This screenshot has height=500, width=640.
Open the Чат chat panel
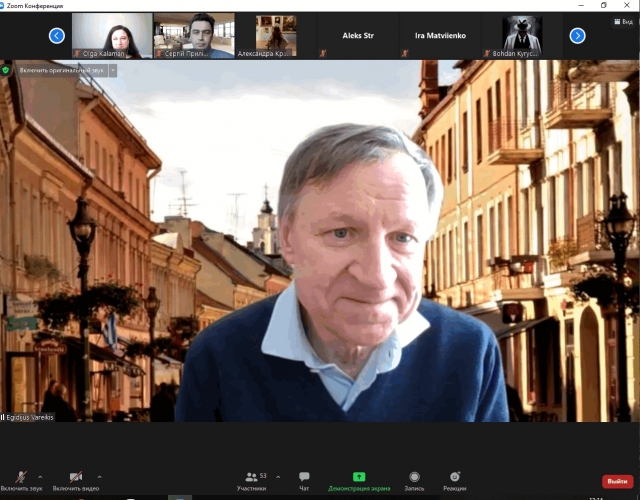(304, 478)
